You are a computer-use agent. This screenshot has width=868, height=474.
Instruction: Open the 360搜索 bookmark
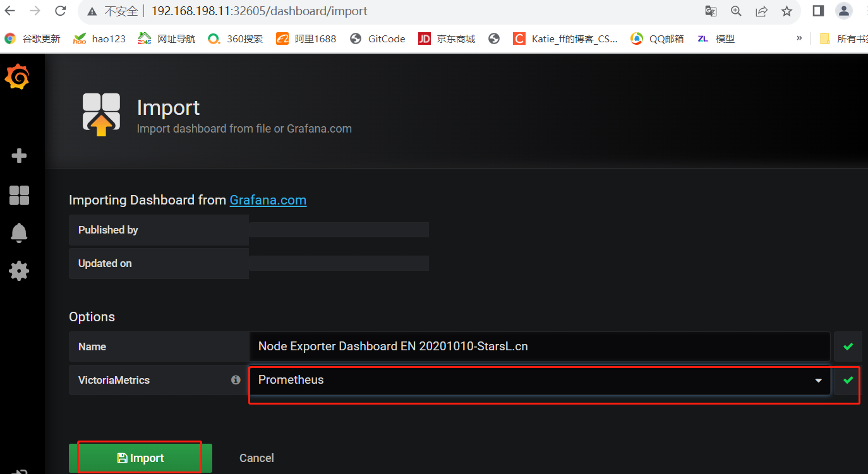click(236, 39)
